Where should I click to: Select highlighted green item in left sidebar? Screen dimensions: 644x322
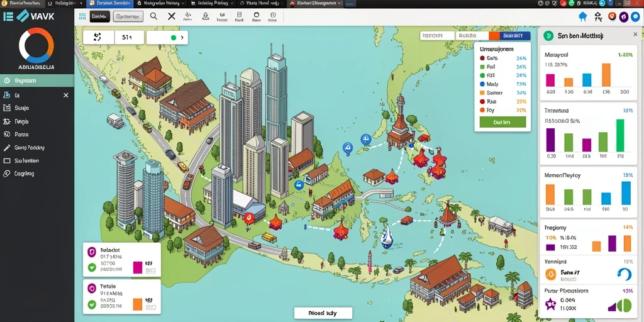pos(37,80)
